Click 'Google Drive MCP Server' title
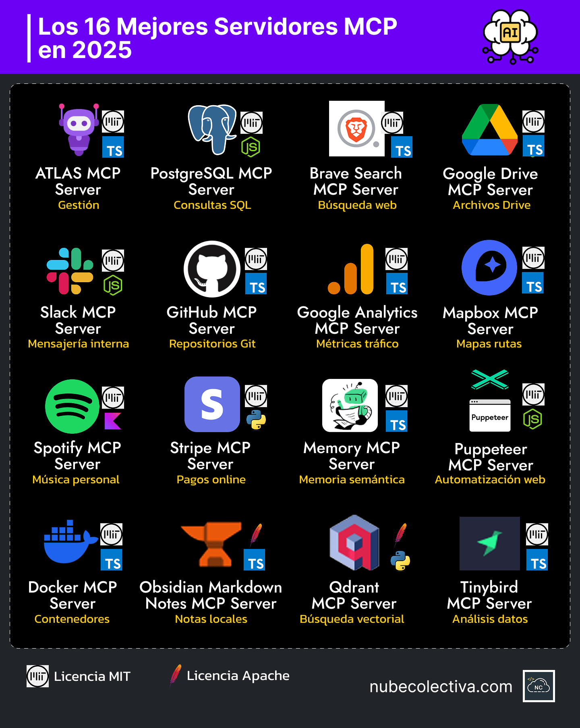 (491, 181)
